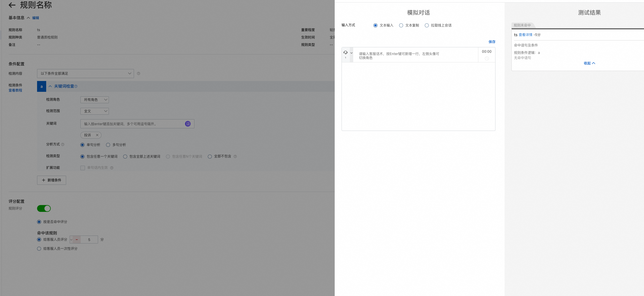Click the score value field showing 5
This screenshot has height=296, width=644.
tap(89, 240)
